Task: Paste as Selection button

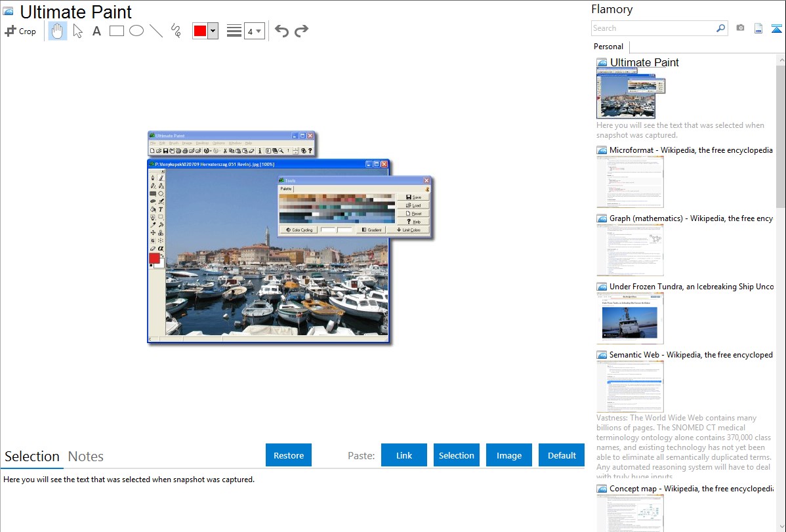Action: pyautogui.click(x=456, y=455)
